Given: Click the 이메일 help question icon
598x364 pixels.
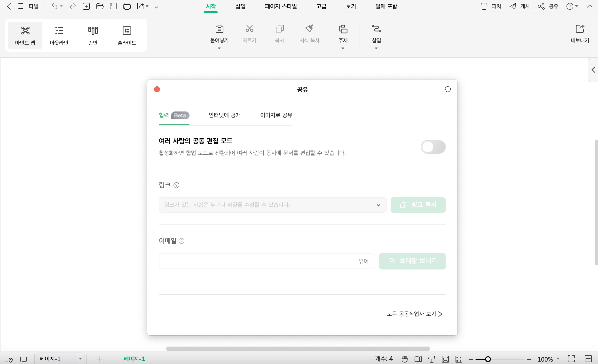Looking at the screenshot, I should tap(181, 241).
